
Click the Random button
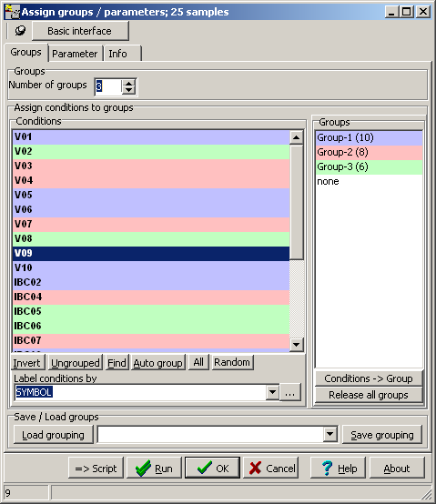tap(232, 362)
